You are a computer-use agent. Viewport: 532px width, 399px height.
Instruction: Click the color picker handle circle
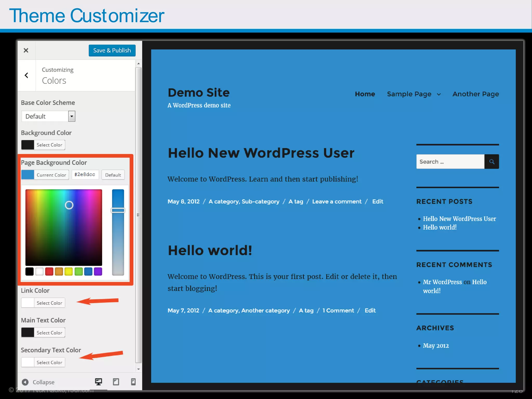tap(69, 205)
